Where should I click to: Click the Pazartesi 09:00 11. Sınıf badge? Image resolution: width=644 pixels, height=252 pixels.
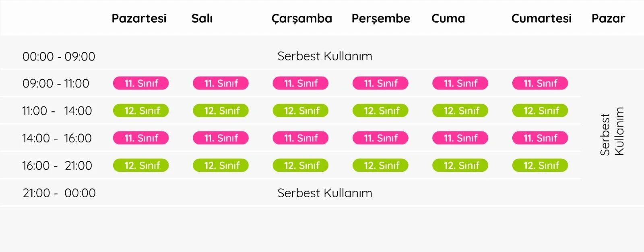141,83
